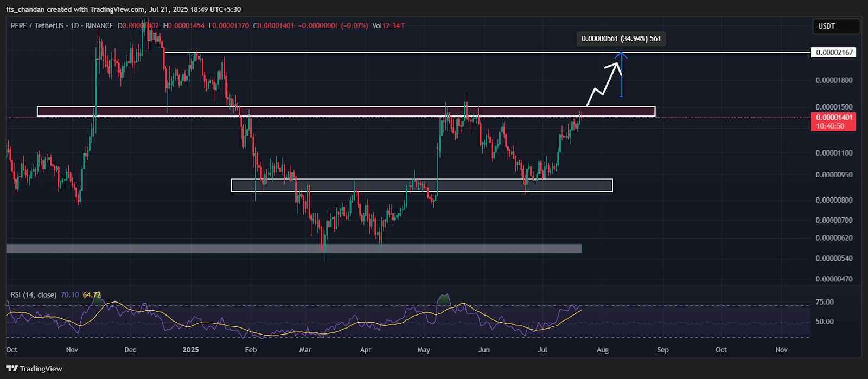Open the USDT currency selector
This screenshot has height=379, width=868.
[835, 26]
